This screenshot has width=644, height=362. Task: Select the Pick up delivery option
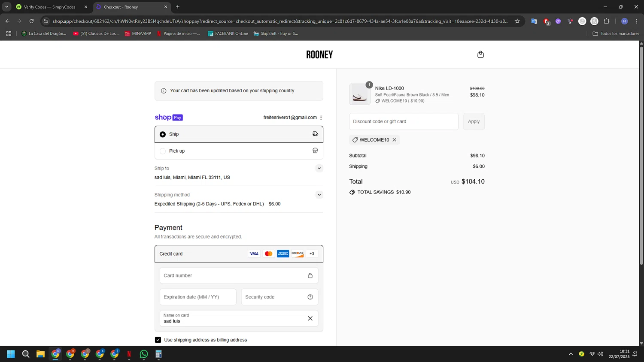(x=239, y=151)
